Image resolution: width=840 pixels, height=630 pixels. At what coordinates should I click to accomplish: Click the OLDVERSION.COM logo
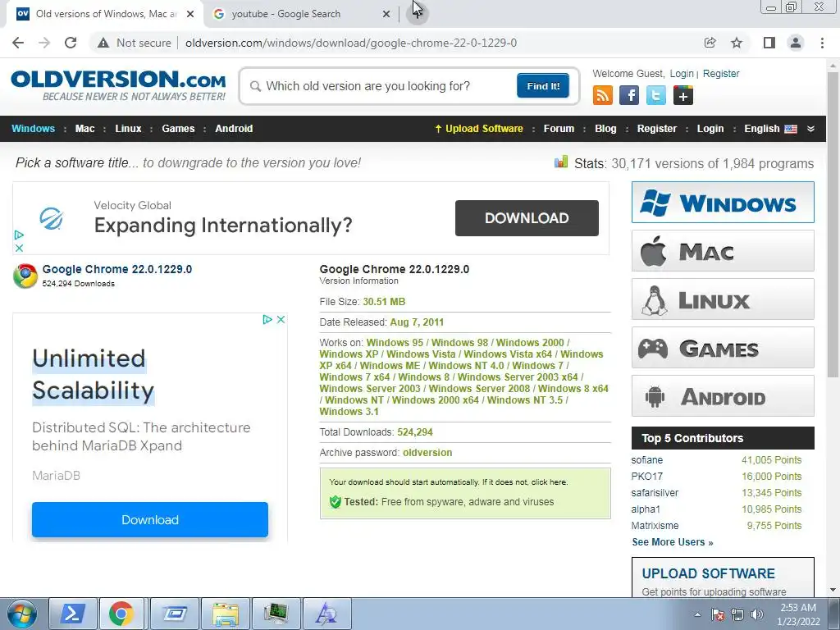click(118, 85)
